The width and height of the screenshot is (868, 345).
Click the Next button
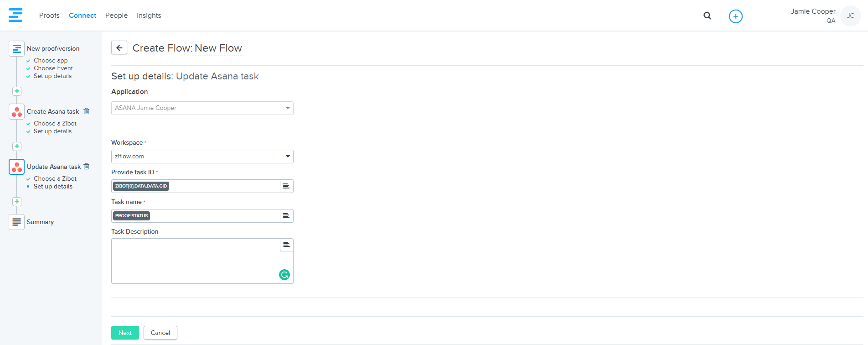125,333
